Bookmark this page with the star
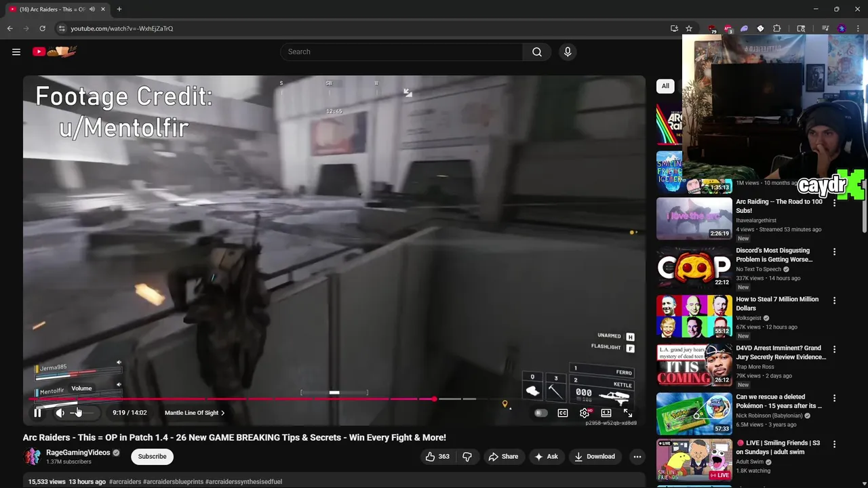The width and height of the screenshot is (868, 488). (x=689, y=28)
